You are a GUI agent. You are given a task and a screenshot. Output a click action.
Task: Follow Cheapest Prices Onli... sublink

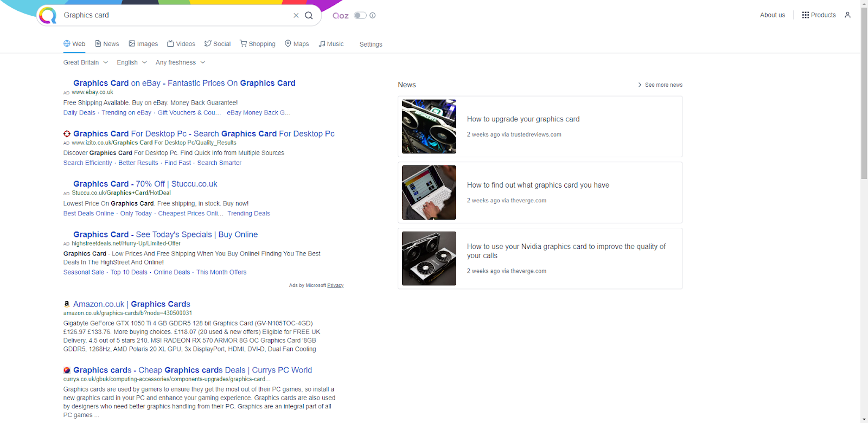click(190, 214)
